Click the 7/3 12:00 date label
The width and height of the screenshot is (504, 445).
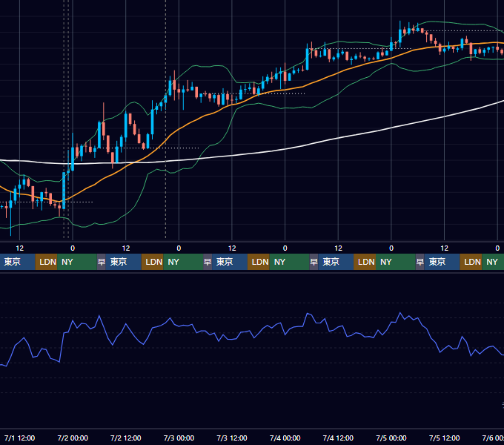pyautogui.click(x=232, y=438)
